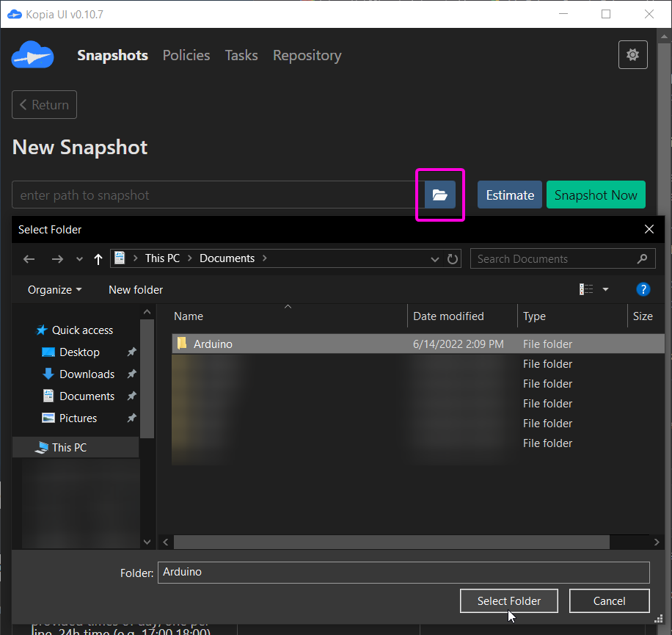672x635 pixels.
Task: Click Pictures pin icon
Action: pyautogui.click(x=131, y=418)
